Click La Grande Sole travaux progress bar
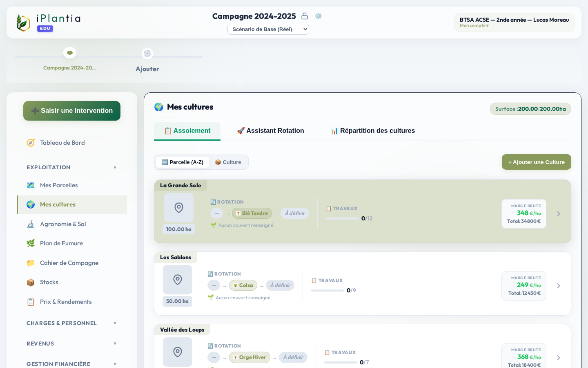The image size is (588, 368). click(342, 219)
